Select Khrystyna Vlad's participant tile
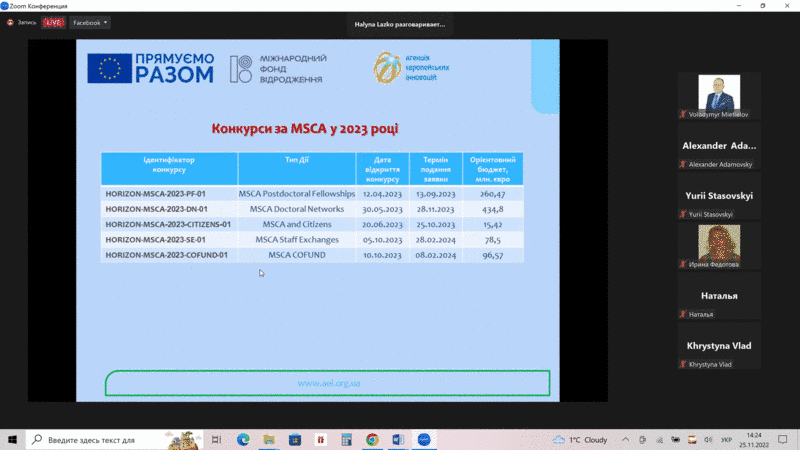800x450 pixels. pos(719,346)
